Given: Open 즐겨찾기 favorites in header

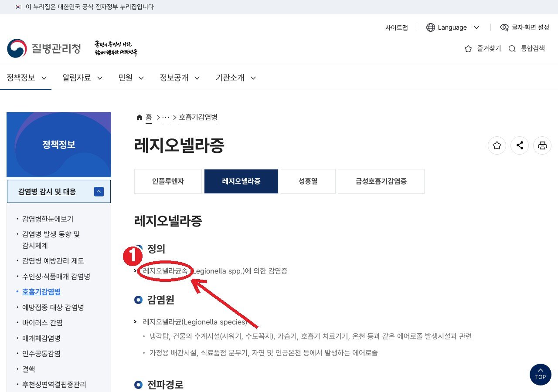Looking at the screenshot, I should tap(483, 48).
